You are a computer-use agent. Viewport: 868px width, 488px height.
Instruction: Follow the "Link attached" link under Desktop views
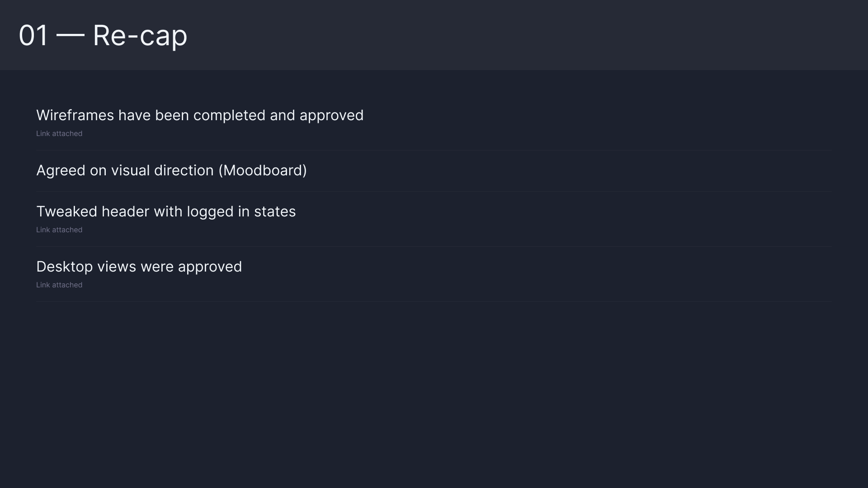click(x=59, y=285)
